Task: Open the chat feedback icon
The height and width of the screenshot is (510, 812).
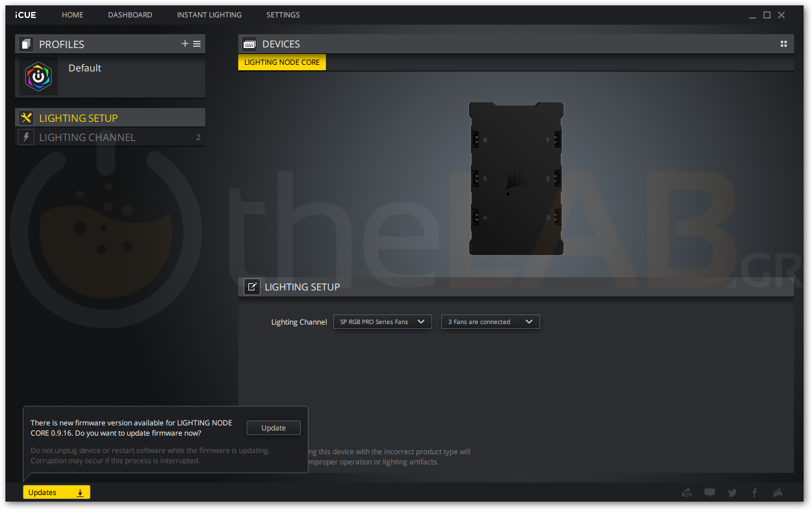Action: (x=709, y=493)
